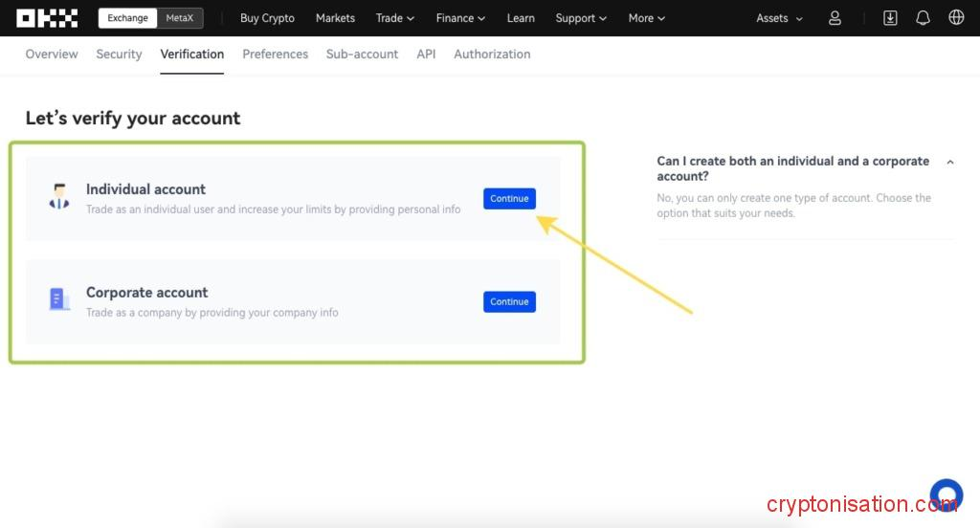Click the Corporate account building icon
The height and width of the screenshot is (528, 980).
coord(59,300)
